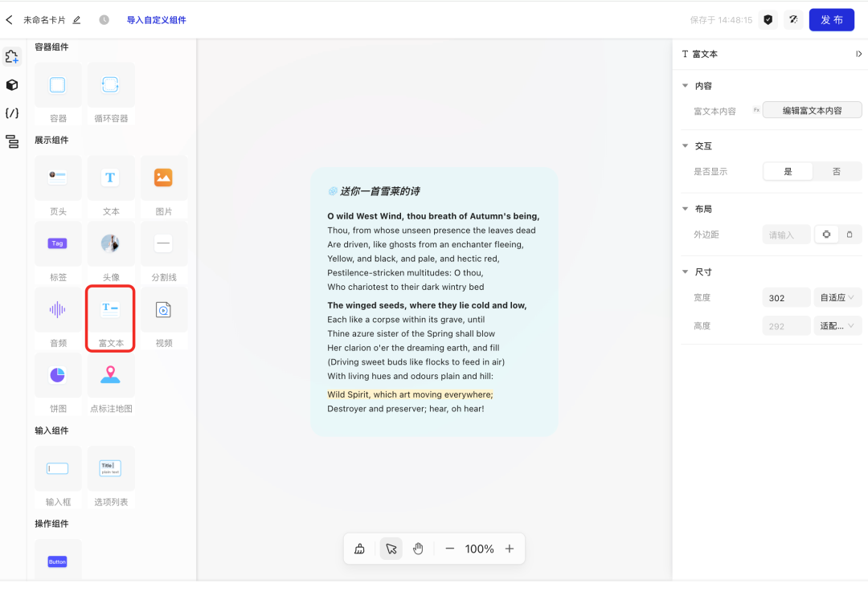The image size is (868, 596).
Task: Collapse the 布局 section
Action: coord(686,209)
